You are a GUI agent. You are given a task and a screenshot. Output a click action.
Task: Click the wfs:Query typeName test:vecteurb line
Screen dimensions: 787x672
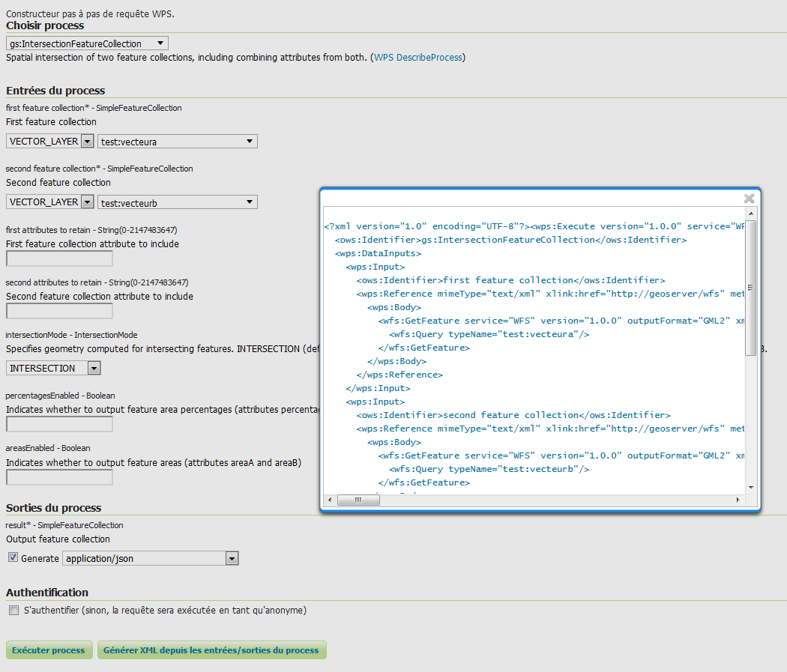[489, 469]
